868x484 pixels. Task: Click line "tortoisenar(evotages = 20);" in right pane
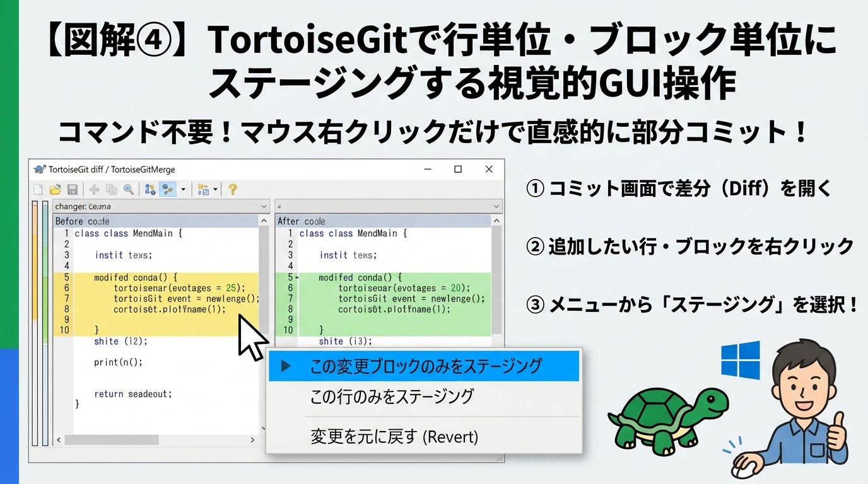(x=404, y=288)
